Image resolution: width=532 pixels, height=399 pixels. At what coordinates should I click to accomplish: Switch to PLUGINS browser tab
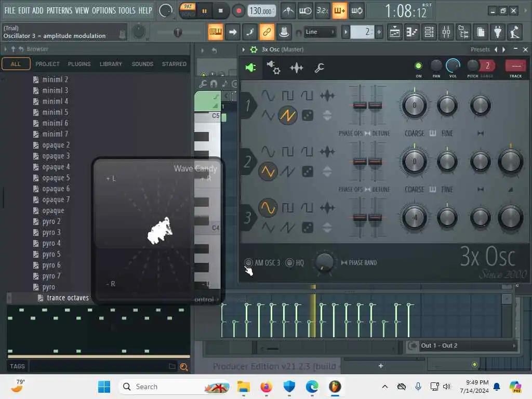coord(79,64)
